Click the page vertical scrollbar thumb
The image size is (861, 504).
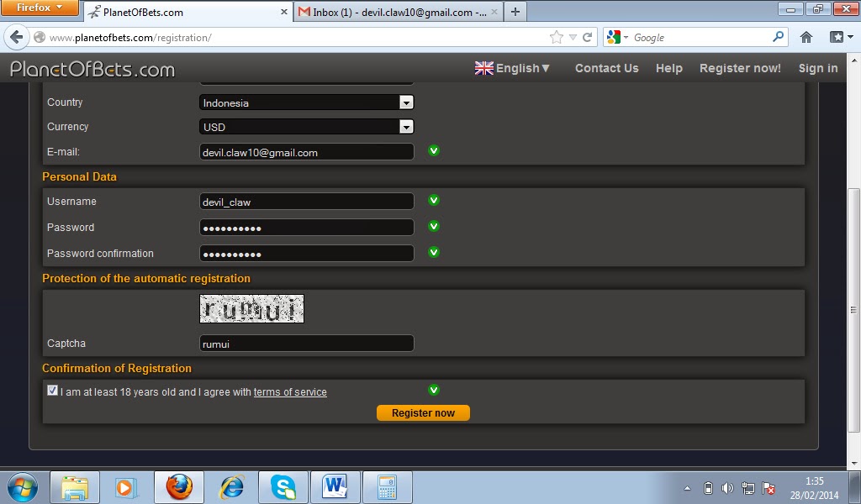854,310
